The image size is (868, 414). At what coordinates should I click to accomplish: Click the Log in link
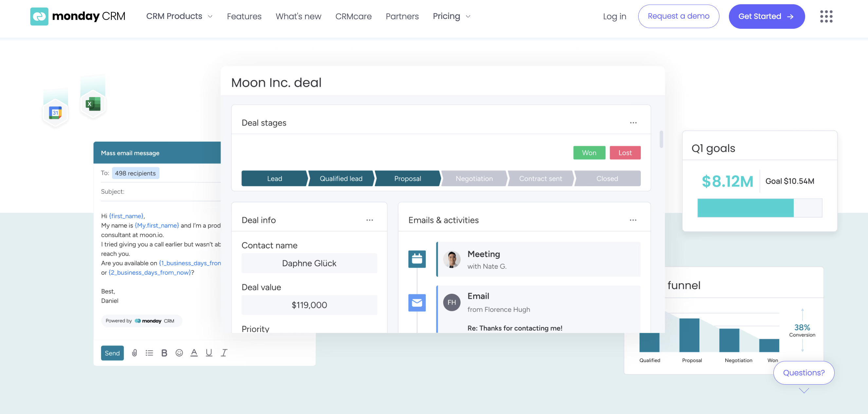tap(614, 16)
